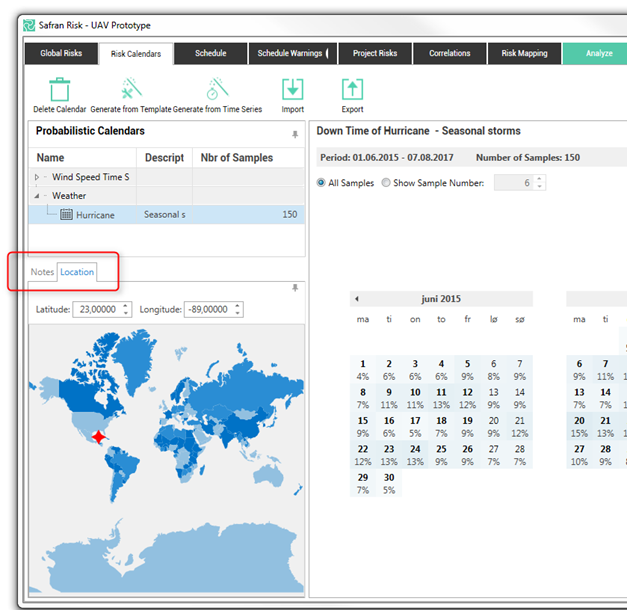
Task: Increase the Latitude value
Action: pos(126,306)
